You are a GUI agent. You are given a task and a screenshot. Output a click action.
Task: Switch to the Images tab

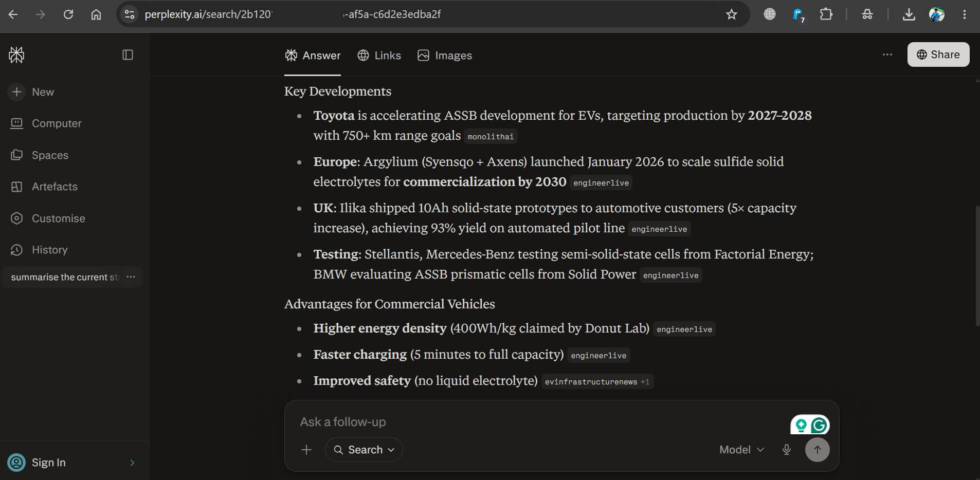pos(445,56)
